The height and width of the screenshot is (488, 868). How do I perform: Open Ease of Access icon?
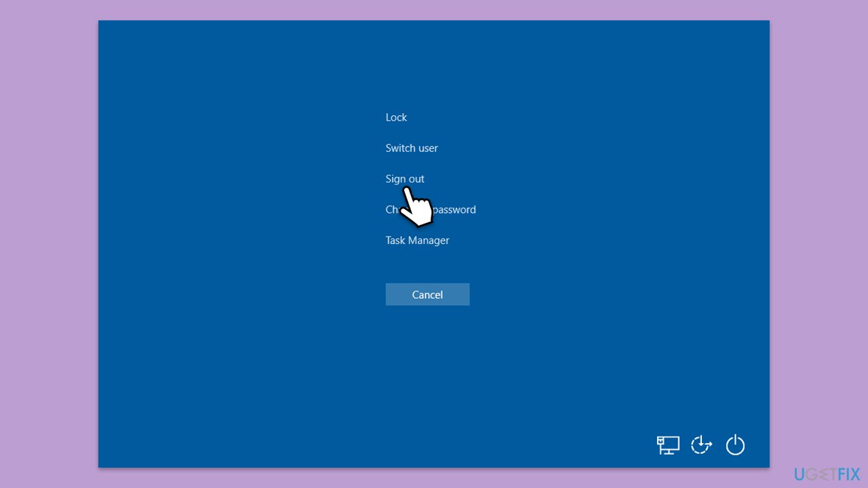701,445
